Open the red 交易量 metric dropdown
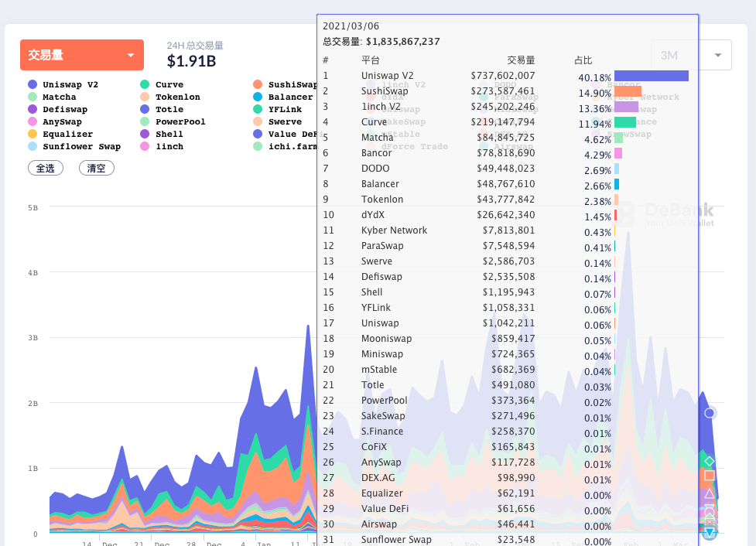 pyautogui.click(x=81, y=55)
